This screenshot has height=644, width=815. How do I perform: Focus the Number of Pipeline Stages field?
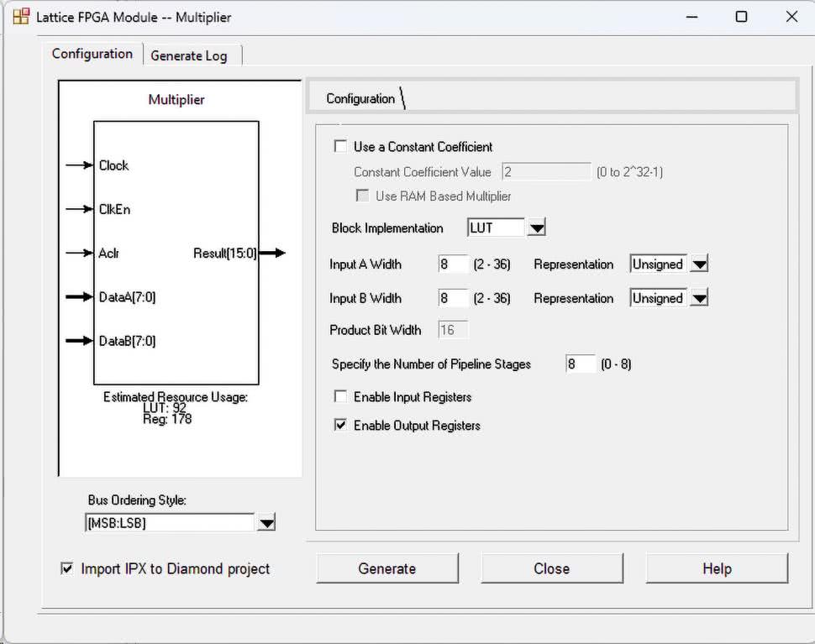tap(580, 364)
